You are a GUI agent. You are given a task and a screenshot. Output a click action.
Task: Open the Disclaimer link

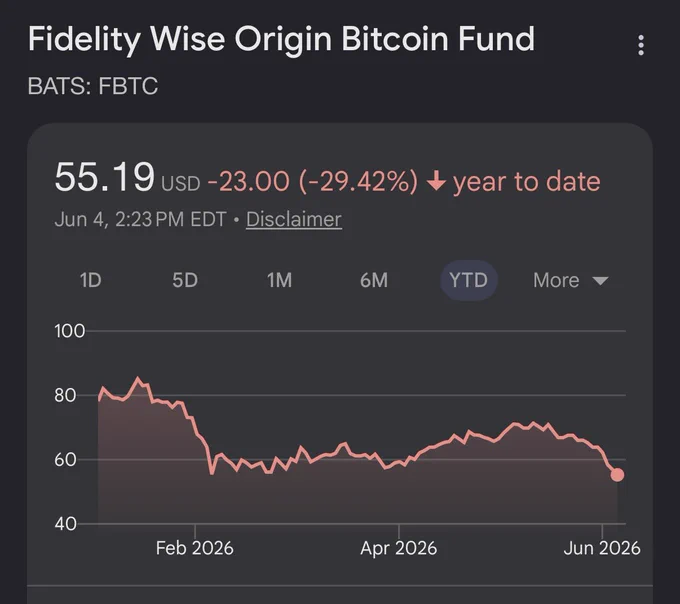click(294, 219)
